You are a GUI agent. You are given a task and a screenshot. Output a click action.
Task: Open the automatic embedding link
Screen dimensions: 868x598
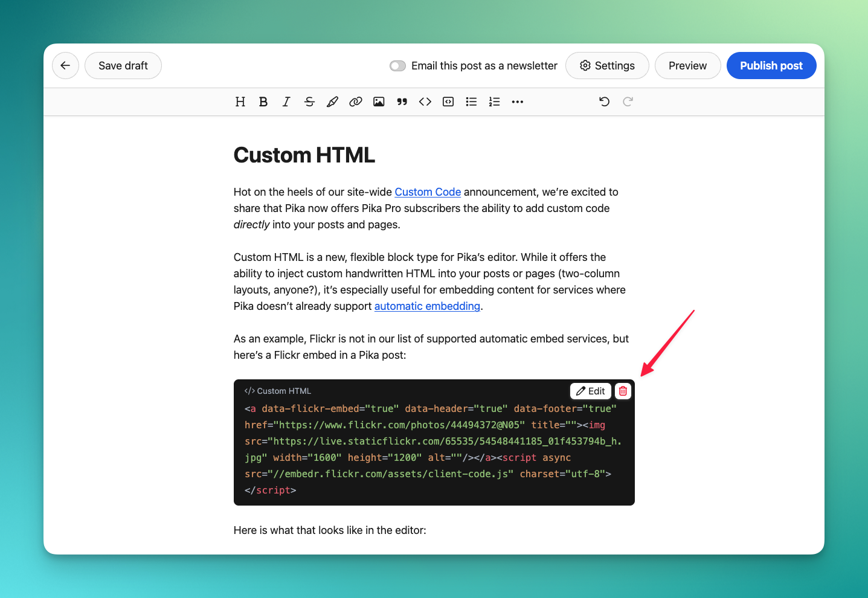(427, 306)
